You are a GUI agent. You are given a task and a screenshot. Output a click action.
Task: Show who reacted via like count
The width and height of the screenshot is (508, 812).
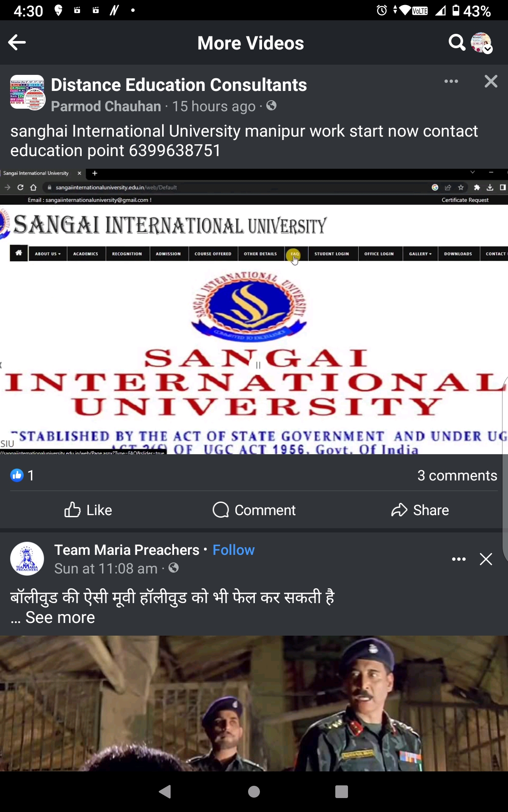[22, 475]
